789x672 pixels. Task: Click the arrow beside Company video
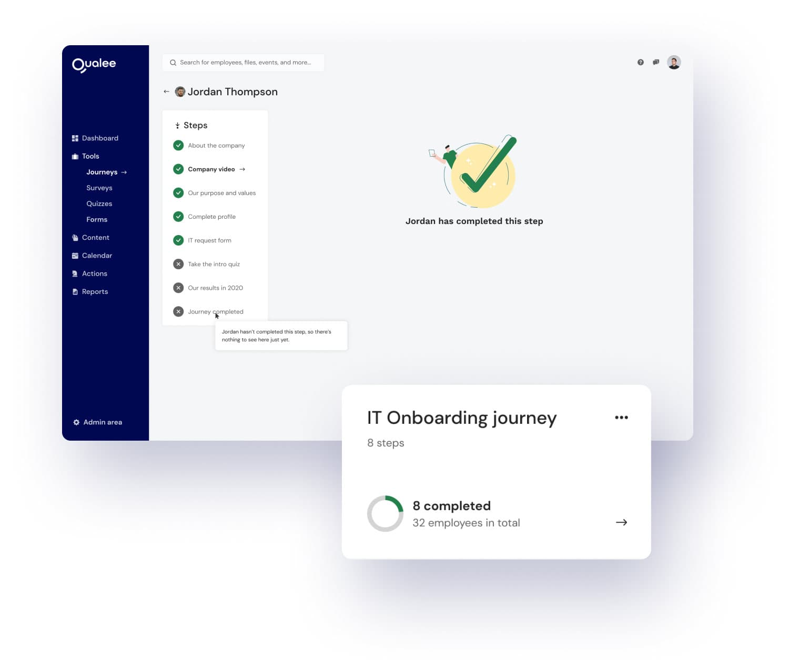click(242, 169)
